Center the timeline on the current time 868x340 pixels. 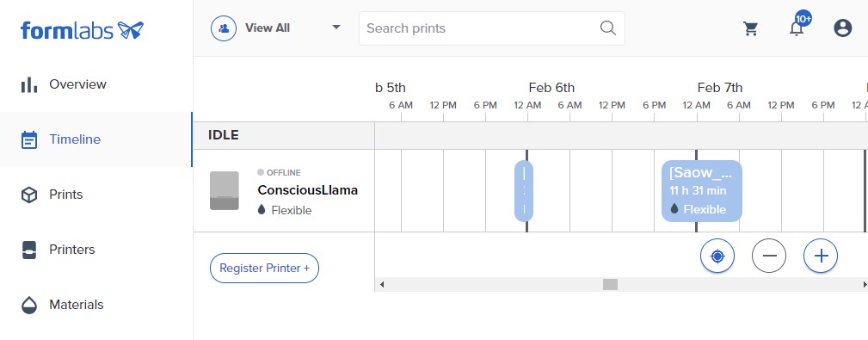coord(717,256)
